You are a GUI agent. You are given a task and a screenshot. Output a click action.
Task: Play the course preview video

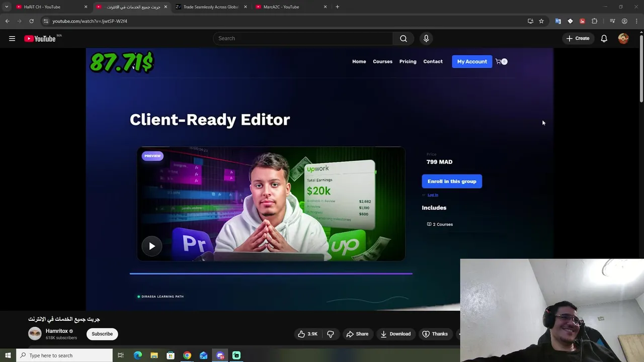(152, 246)
